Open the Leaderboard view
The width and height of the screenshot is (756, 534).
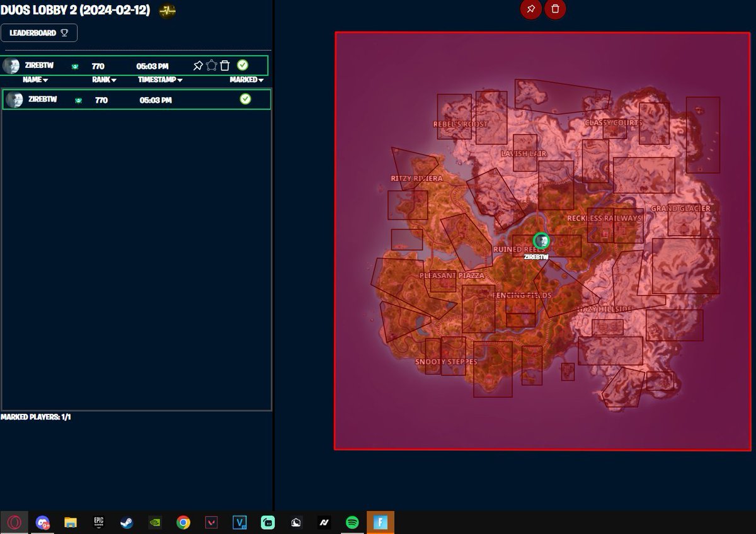click(x=39, y=33)
